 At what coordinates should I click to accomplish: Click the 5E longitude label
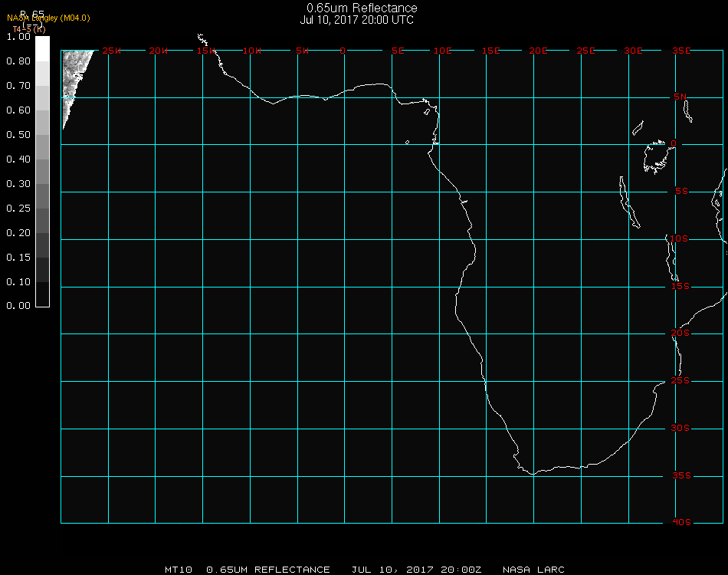[x=398, y=51]
